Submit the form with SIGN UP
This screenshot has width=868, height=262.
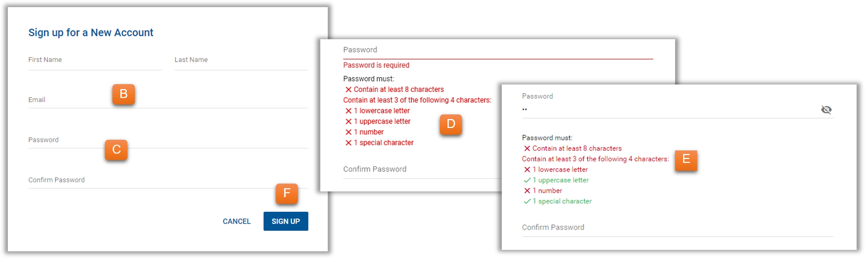tap(285, 221)
